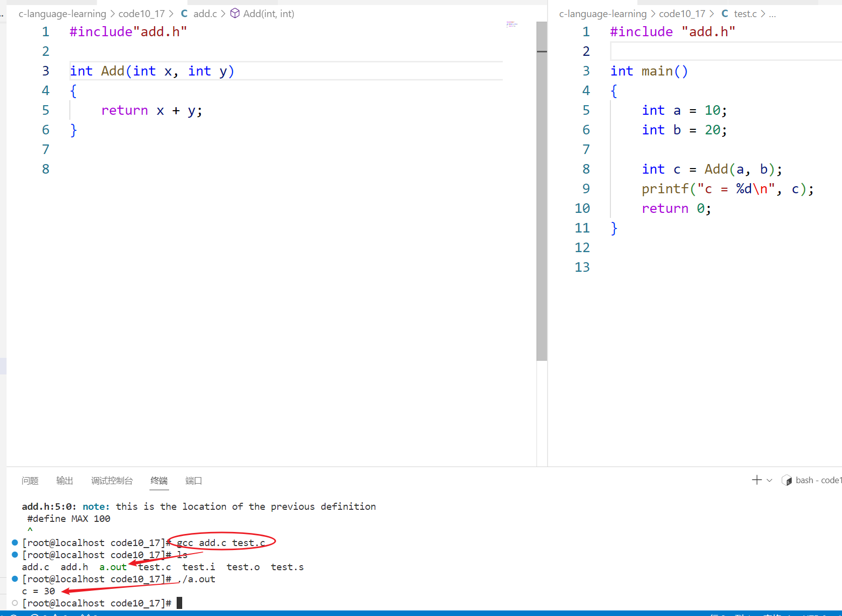The image size is (842, 616).
Task: Click 'add.h:5:0:' note line in terminal
Action: [x=199, y=506]
